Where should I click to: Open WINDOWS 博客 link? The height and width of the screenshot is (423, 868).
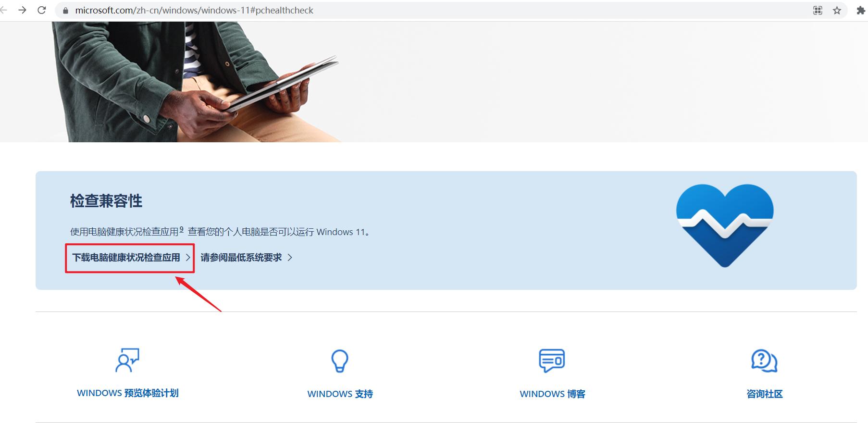(552, 394)
